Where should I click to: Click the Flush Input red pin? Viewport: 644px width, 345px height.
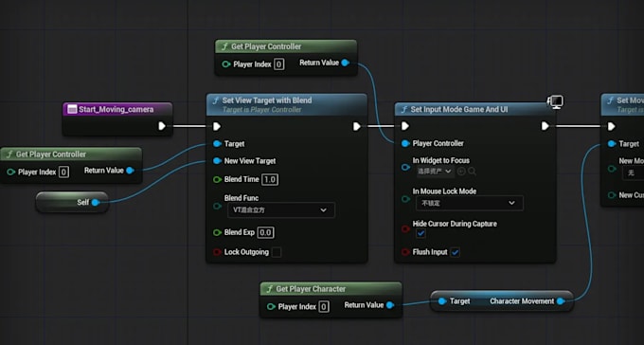pos(405,252)
